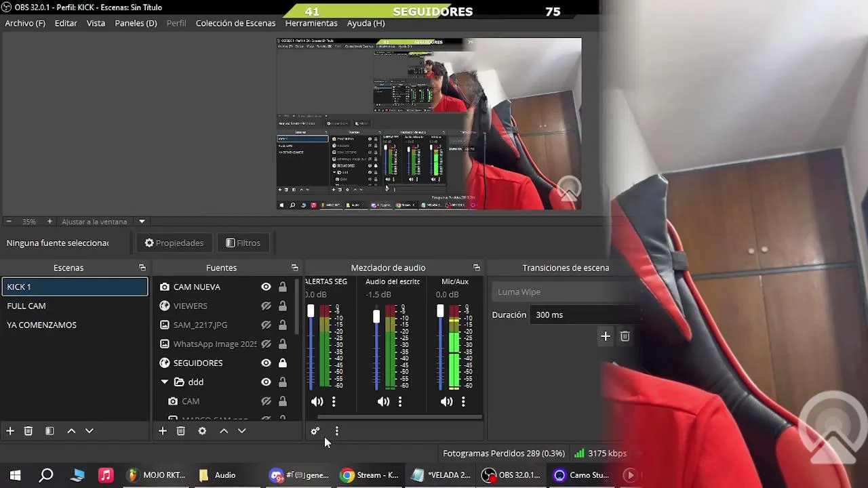The image size is (868, 488).
Task: Mute the Mic/Aux channel
Action: pos(446,401)
